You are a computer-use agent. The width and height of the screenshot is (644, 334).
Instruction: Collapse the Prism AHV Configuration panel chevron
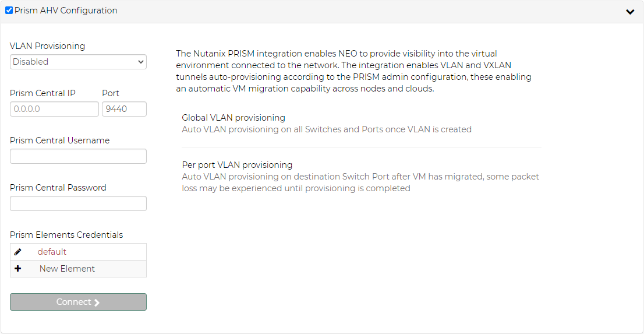(629, 12)
